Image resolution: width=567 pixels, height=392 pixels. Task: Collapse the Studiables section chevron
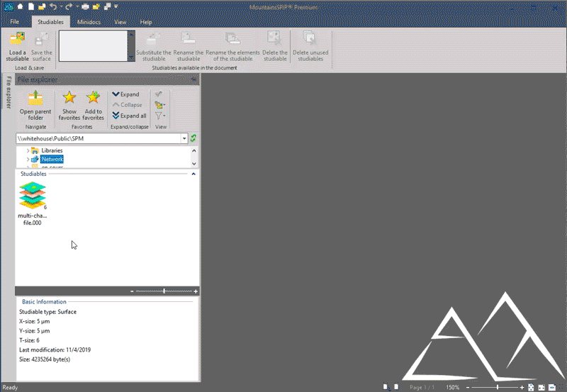pos(193,174)
